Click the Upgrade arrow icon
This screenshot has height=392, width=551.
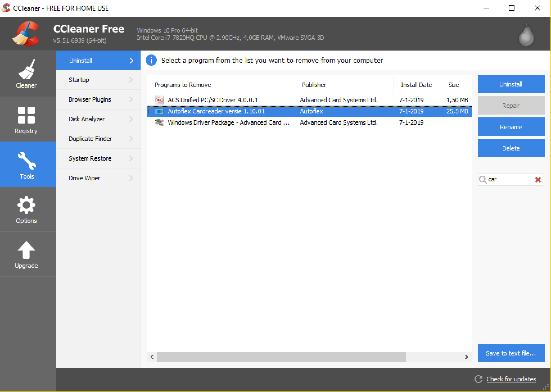click(26, 250)
